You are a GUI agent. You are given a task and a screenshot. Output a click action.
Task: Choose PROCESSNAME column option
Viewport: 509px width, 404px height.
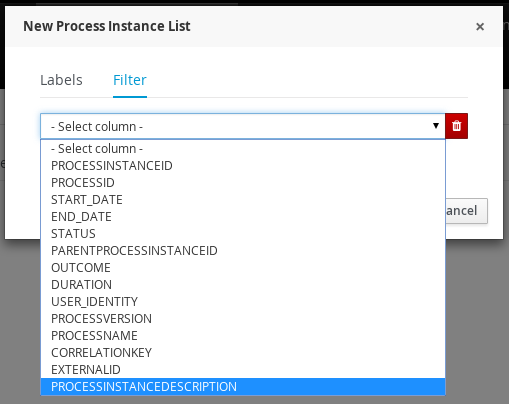243,336
